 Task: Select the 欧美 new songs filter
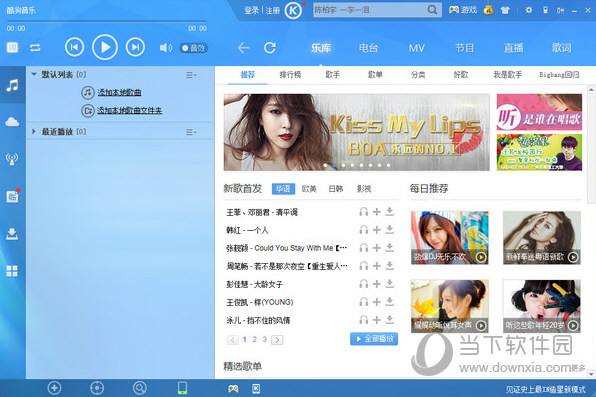[x=309, y=189]
